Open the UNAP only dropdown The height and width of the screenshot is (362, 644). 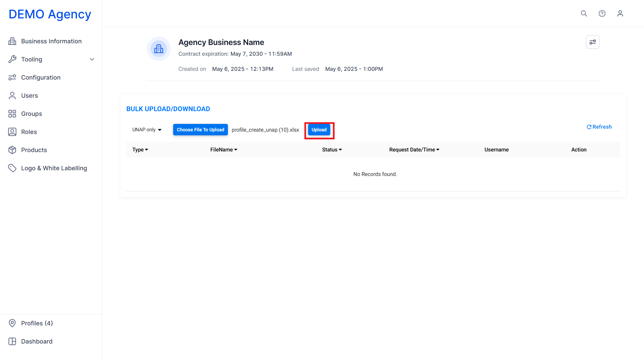coord(147,130)
